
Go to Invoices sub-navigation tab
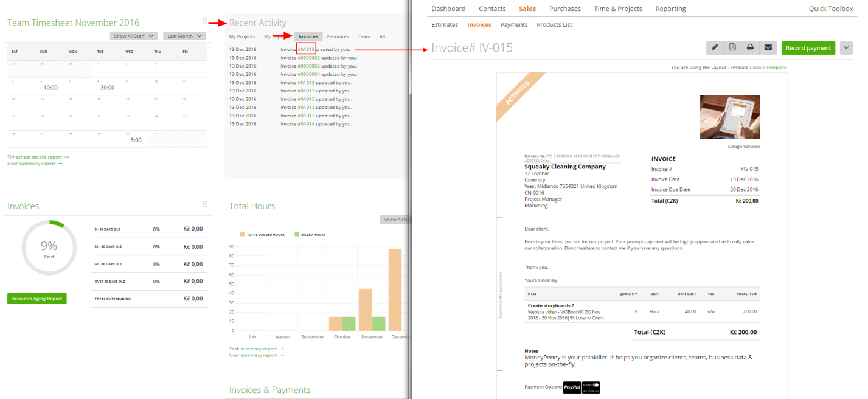point(479,25)
